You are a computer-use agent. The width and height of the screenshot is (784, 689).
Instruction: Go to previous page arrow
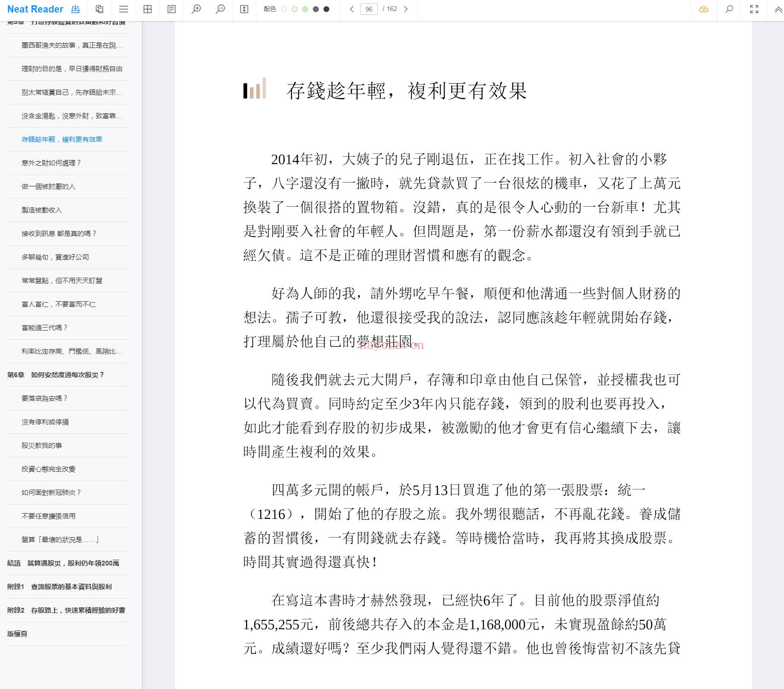click(352, 9)
